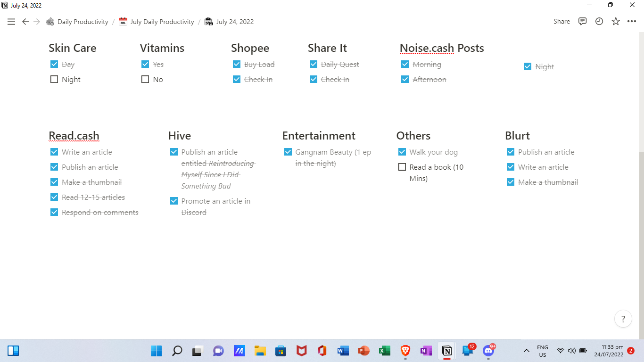Open notification center badge showing 2
This screenshot has width=644, height=362.
coord(631,351)
